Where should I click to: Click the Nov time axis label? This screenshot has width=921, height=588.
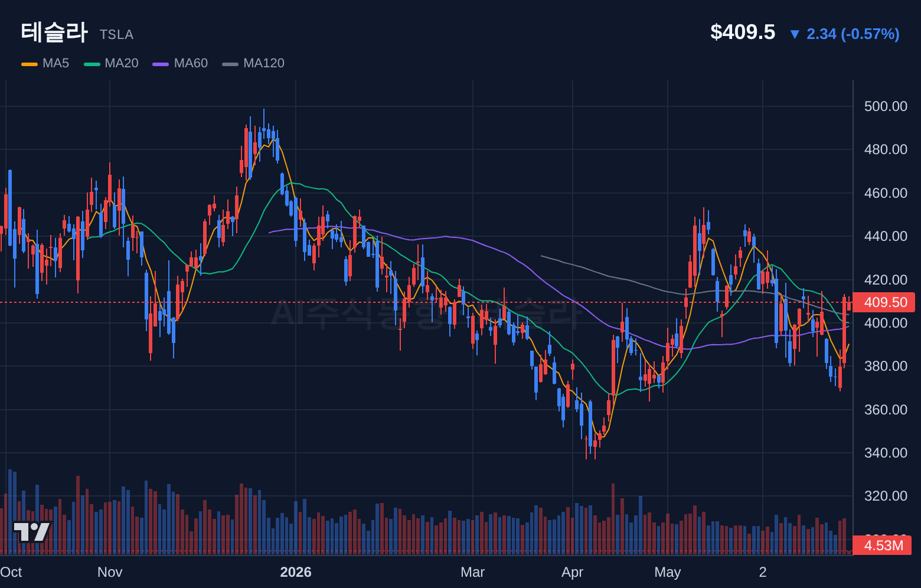coord(110,572)
